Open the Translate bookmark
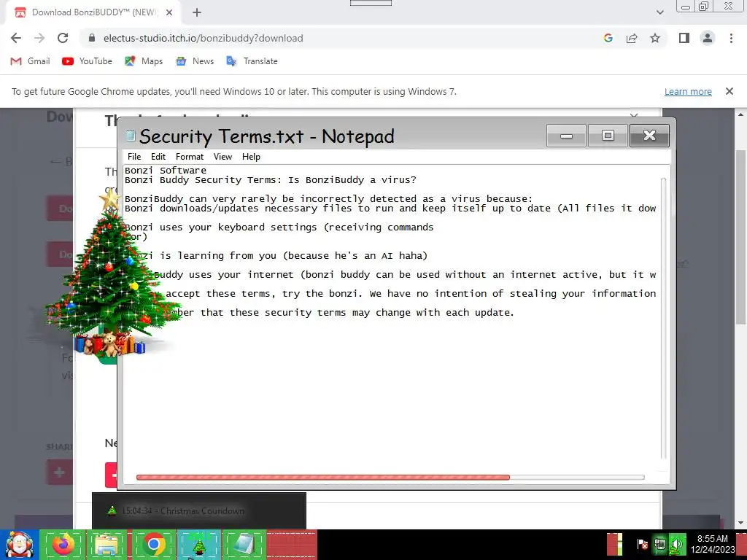 click(252, 61)
